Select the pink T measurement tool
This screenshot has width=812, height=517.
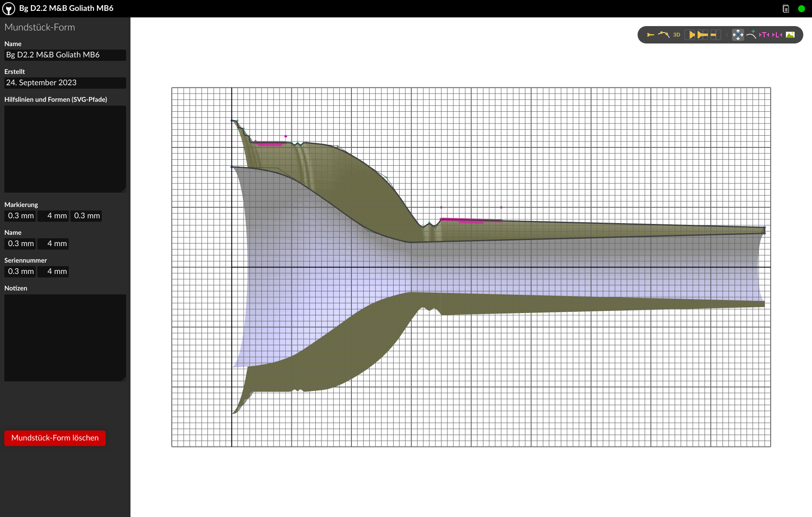[764, 35]
